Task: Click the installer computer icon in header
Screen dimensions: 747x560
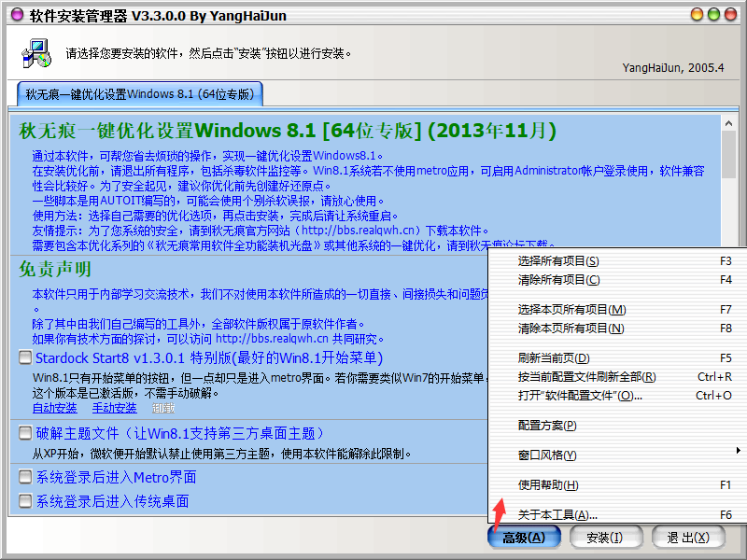Action: click(x=36, y=53)
